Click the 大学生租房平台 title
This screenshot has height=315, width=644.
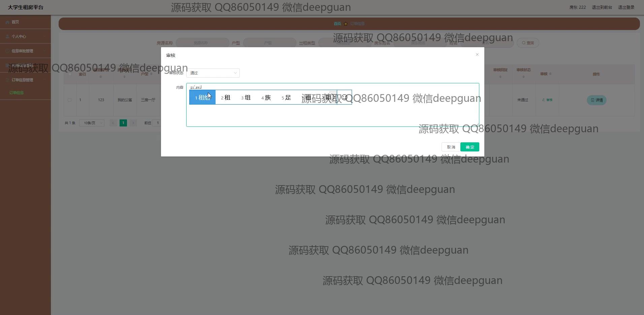point(26,7)
